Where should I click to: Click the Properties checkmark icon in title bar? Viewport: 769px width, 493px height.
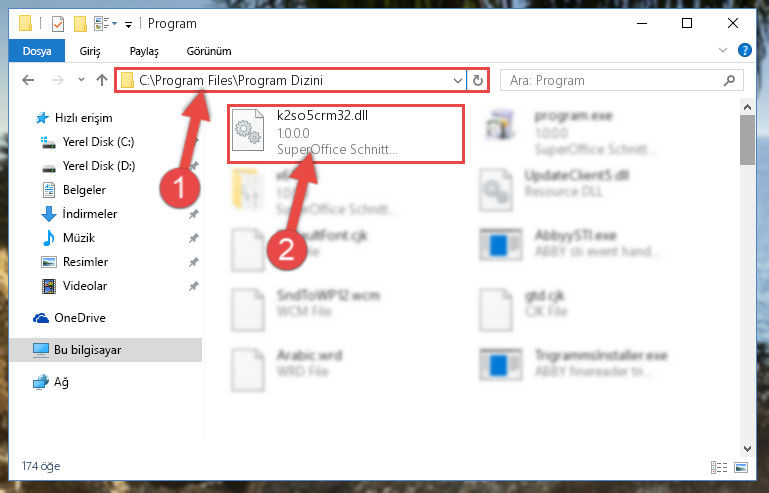point(58,24)
